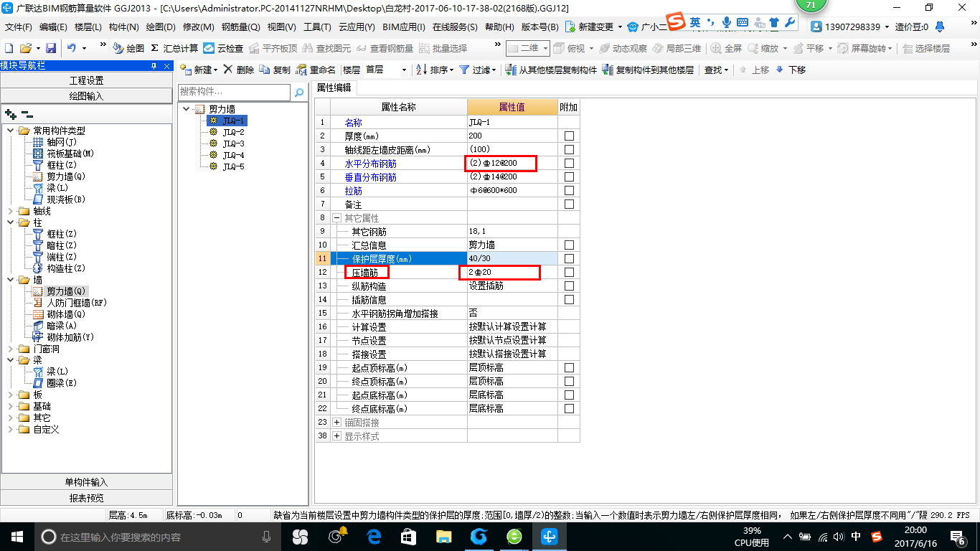Select JLQ-3 in component list

tap(233, 143)
